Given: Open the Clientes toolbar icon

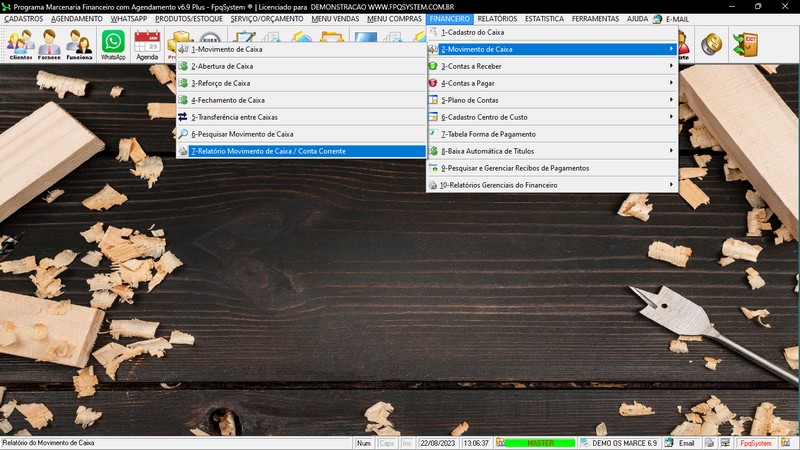Looking at the screenshot, I should pyautogui.click(x=20, y=44).
